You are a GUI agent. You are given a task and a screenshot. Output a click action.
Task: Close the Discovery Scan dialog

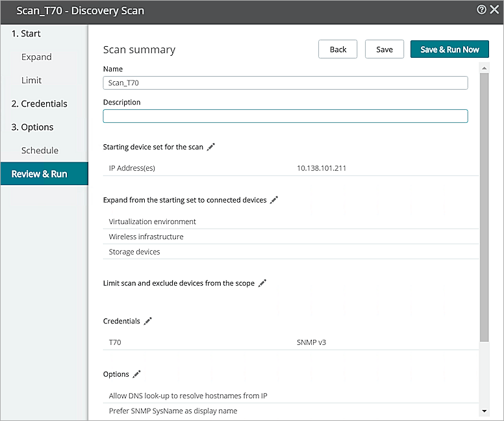[494, 10]
